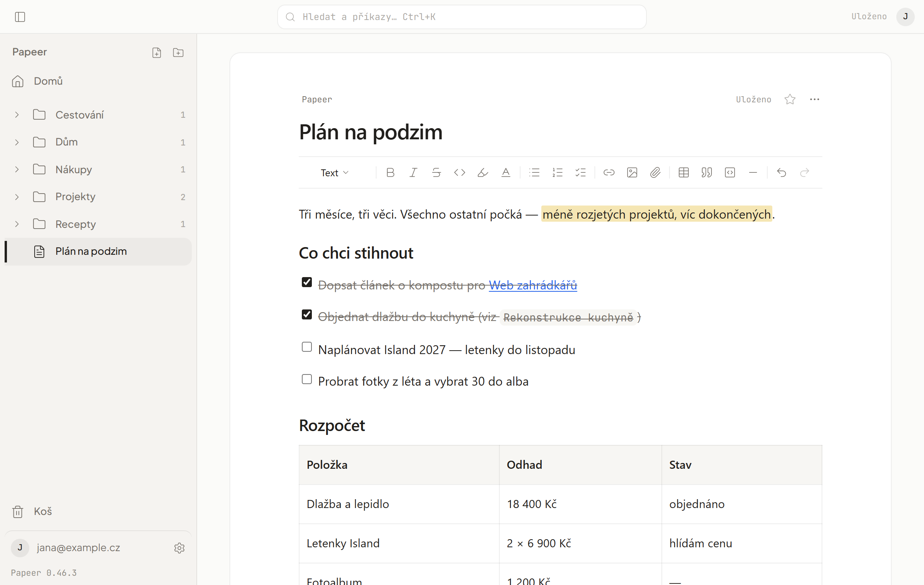Insert a code block
The image size is (924, 585).
click(x=730, y=173)
